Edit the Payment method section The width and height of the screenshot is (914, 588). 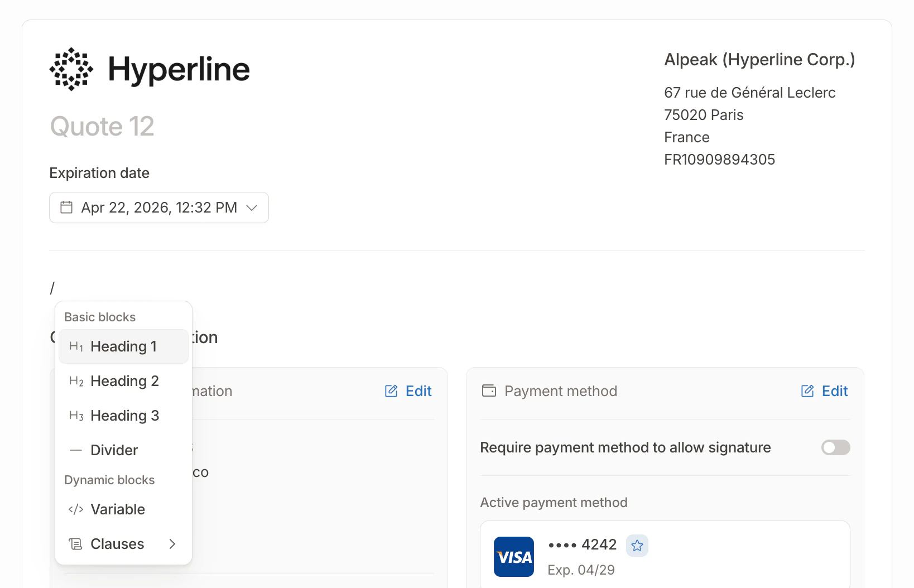825,391
